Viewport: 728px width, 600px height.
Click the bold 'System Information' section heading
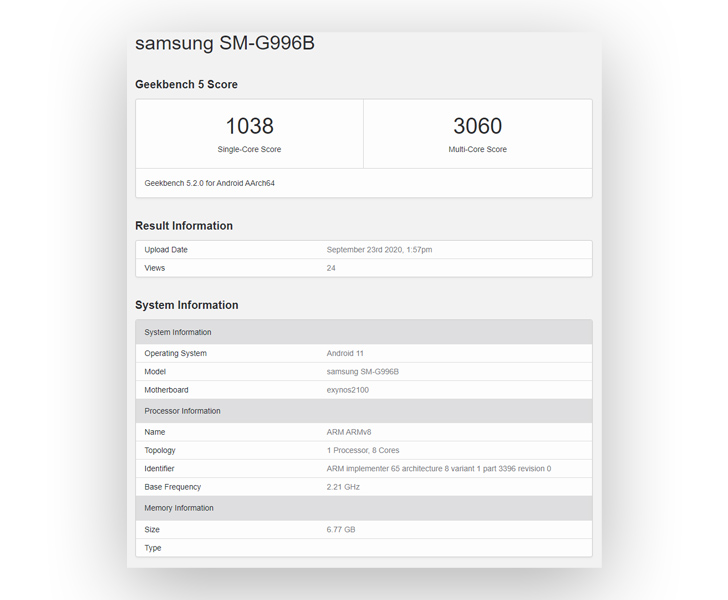pyautogui.click(x=187, y=305)
